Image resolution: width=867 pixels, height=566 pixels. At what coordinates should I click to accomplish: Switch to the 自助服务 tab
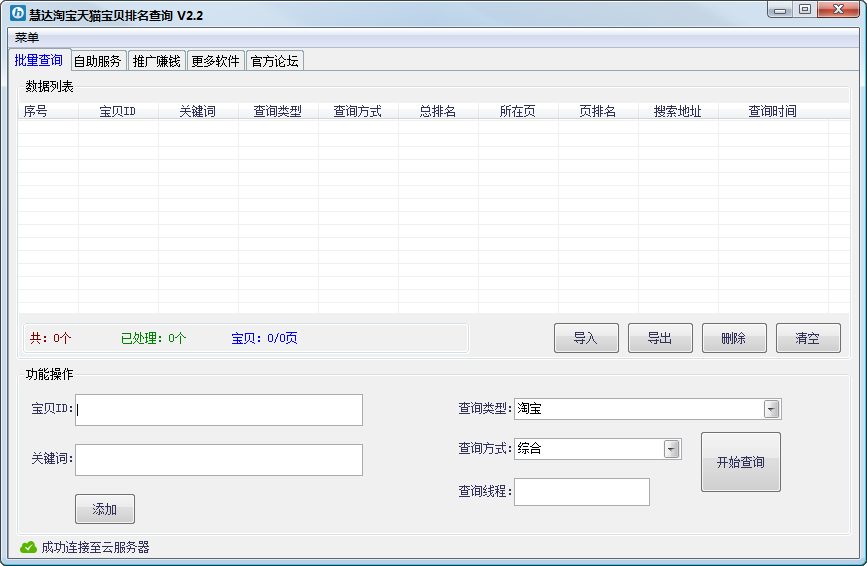(x=97, y=61)
